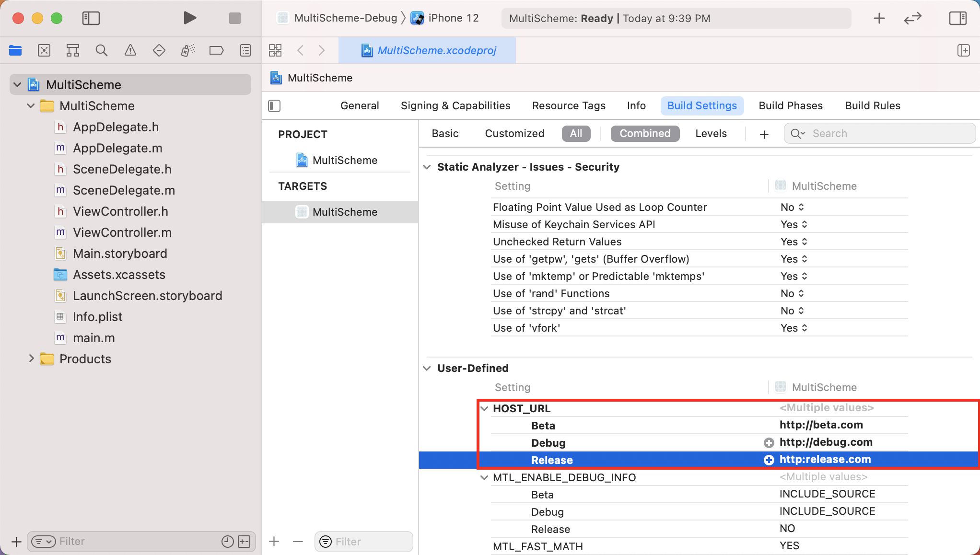980x555 pixels.
Task: Show the Breakpoint navigator icon
Action: point(216,50)
